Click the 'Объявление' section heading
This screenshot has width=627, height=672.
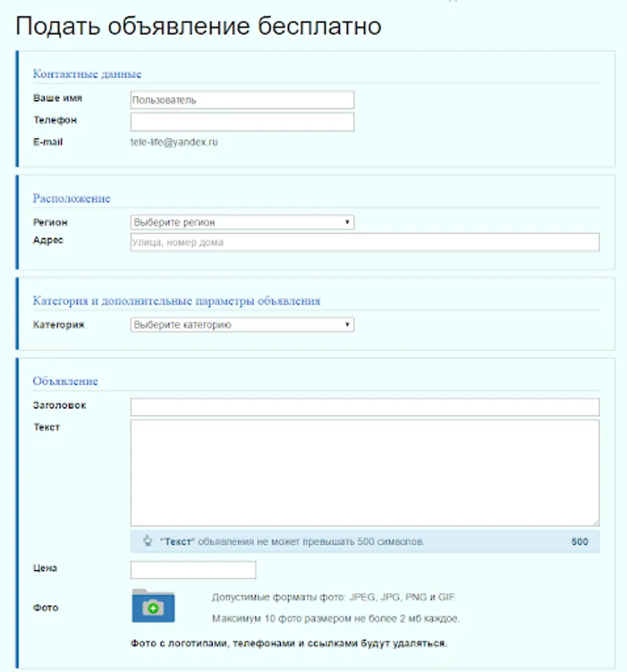click(x=65, y=381)
